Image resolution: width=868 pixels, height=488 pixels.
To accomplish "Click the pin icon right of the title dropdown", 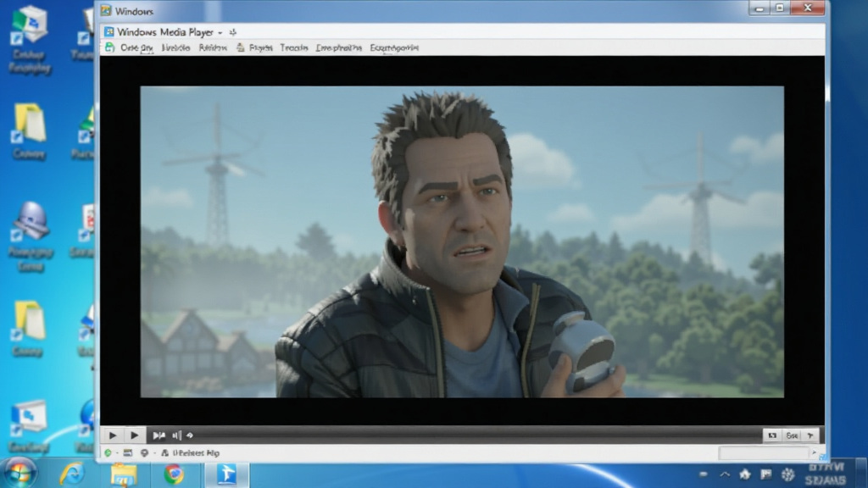I will click(x=233, y=32).
